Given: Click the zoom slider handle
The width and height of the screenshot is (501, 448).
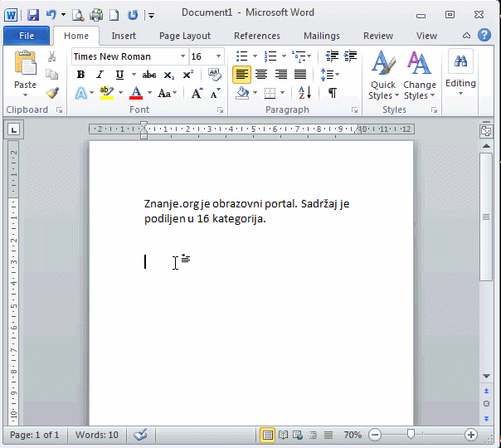Looking at the screenshot, I should click(411, 435).
